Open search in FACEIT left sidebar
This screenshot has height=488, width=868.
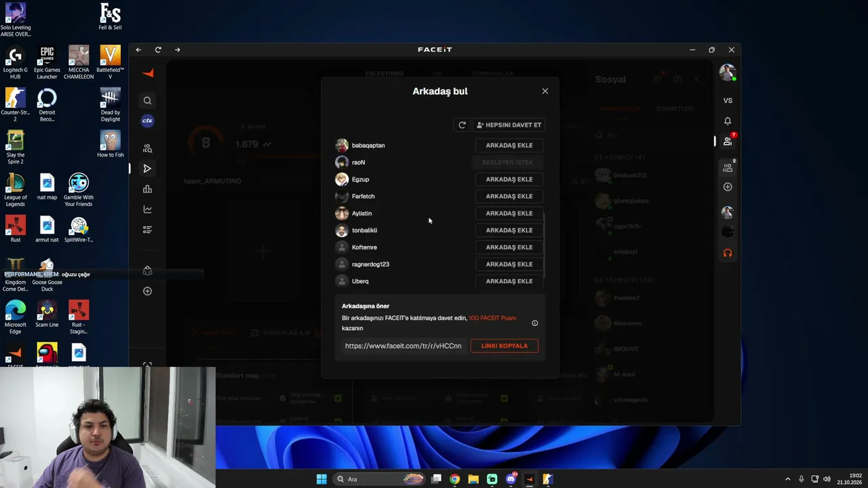pos(147,100)
